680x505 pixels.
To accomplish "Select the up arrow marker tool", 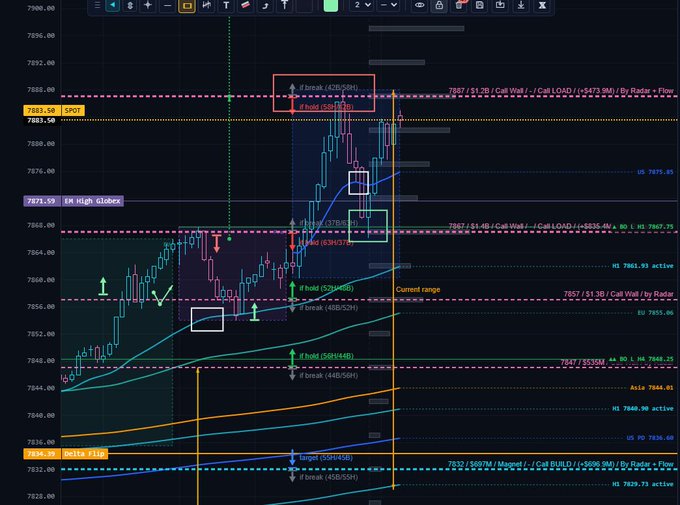I will pos(284,5).
